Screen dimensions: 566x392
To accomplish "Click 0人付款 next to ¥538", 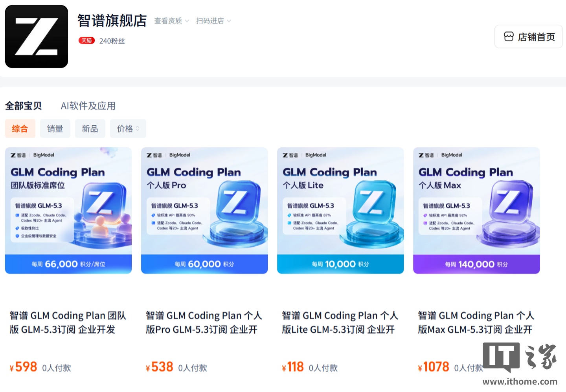I will [x=193, y=368].
